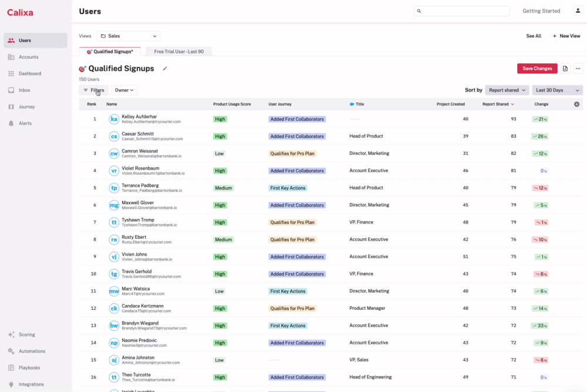Add a column with plus icon
Viewport: 587px width, 392px height.
576,104
